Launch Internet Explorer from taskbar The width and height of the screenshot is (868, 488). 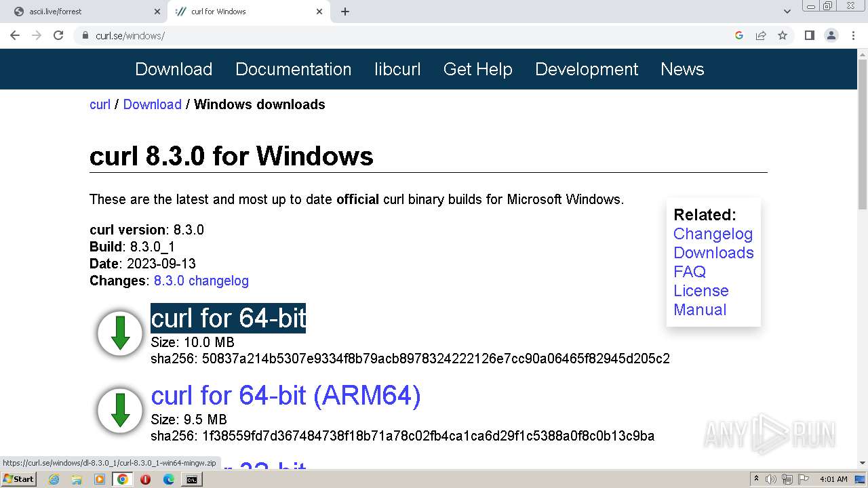[54, 479]
